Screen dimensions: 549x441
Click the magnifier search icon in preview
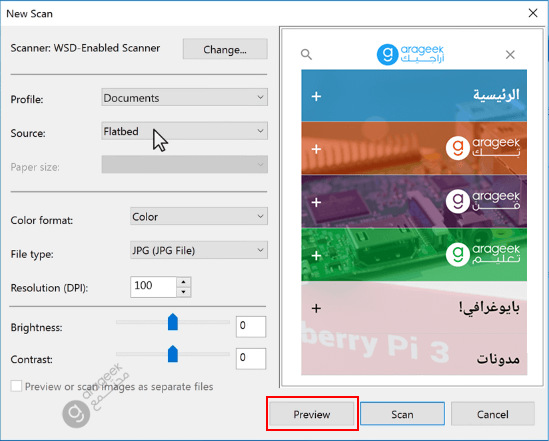tap(306, 54)
